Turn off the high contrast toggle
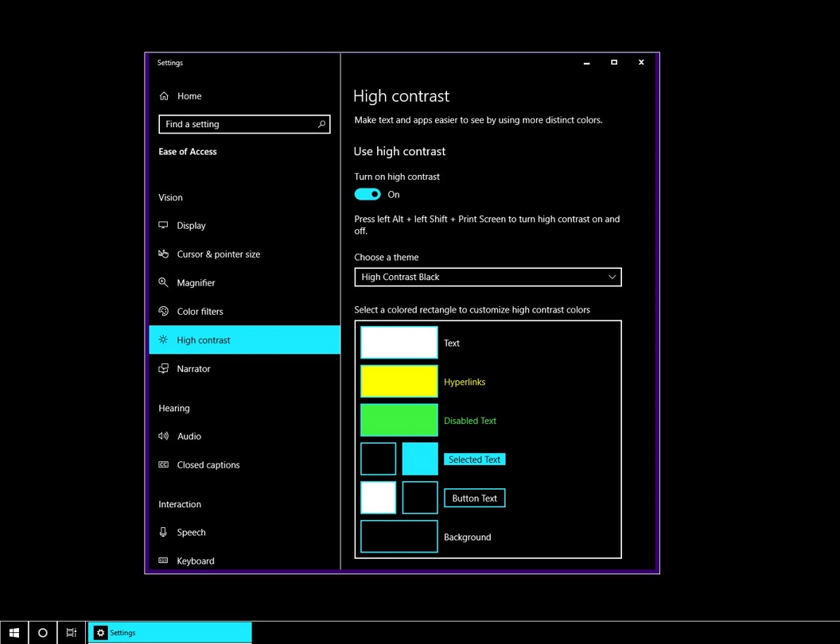 367,195
